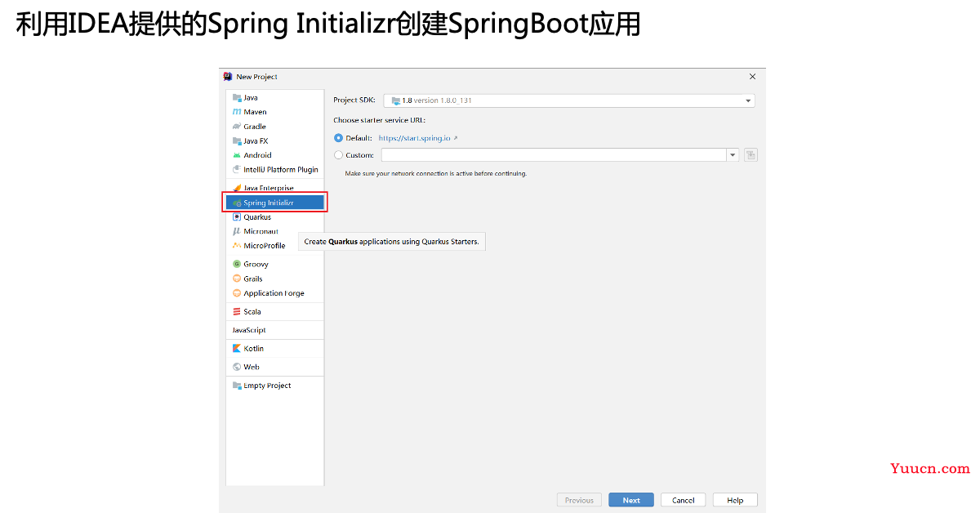
Task: Select the JavaScript project type row
Action: coord(275,330)
